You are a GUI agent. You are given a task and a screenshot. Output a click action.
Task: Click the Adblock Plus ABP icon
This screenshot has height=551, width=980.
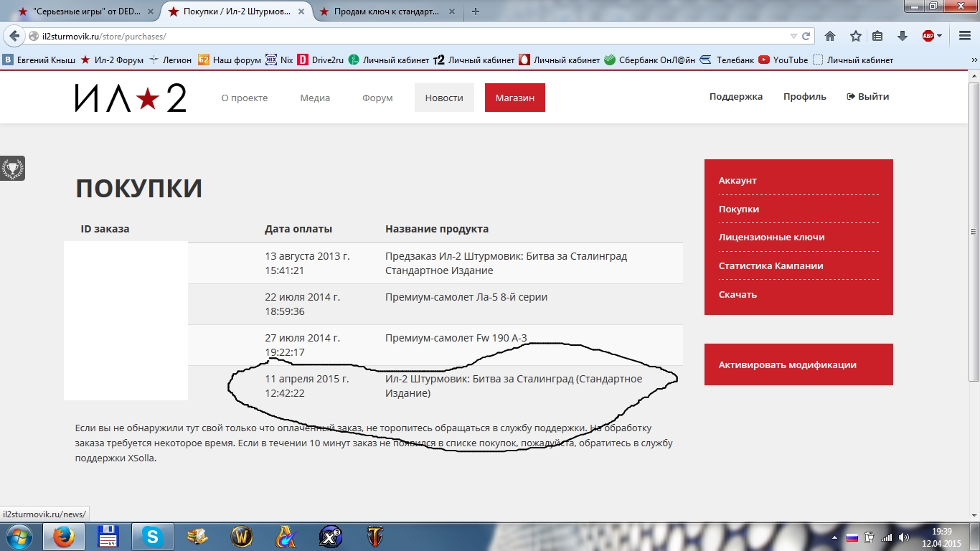[x=928, y=36]
